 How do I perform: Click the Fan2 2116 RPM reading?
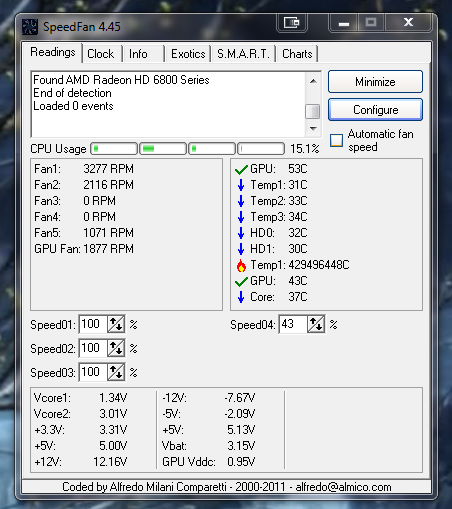click(x=84, y=185)
